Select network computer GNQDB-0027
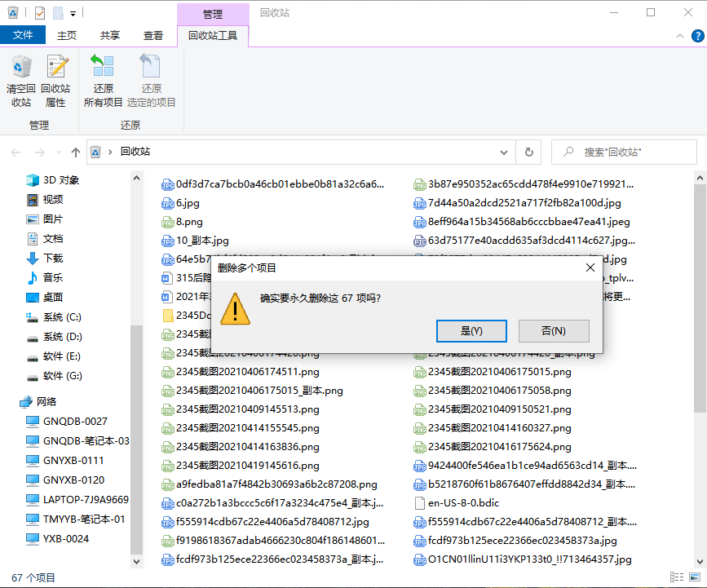 click(67, 421)
